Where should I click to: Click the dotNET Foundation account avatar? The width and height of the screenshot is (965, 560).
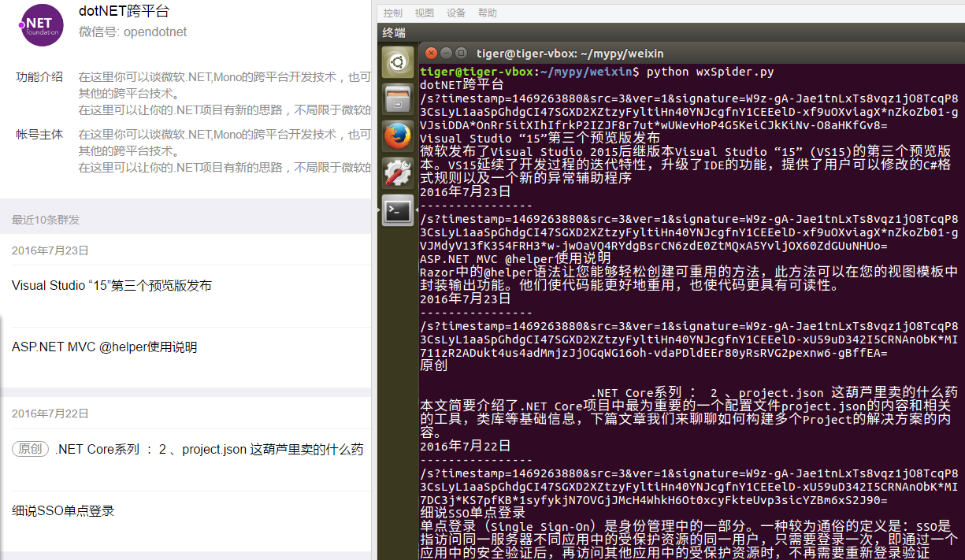pos(40,24)
